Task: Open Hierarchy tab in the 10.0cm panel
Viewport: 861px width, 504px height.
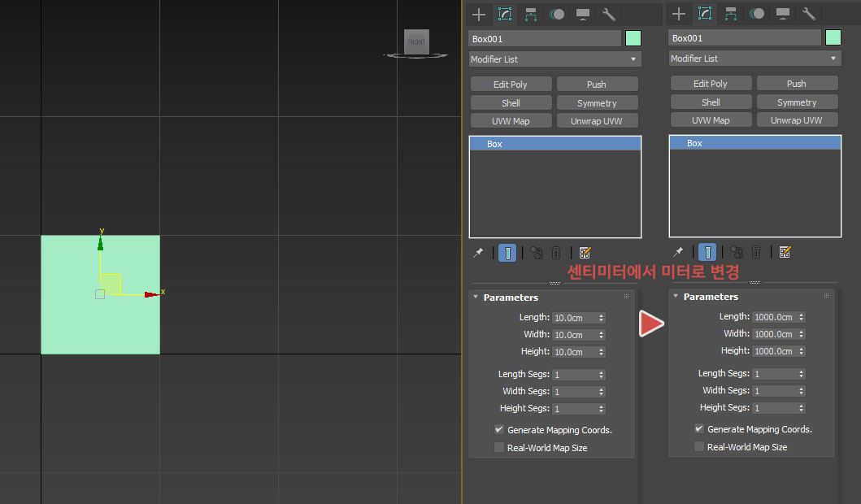Action: point(530,15)
